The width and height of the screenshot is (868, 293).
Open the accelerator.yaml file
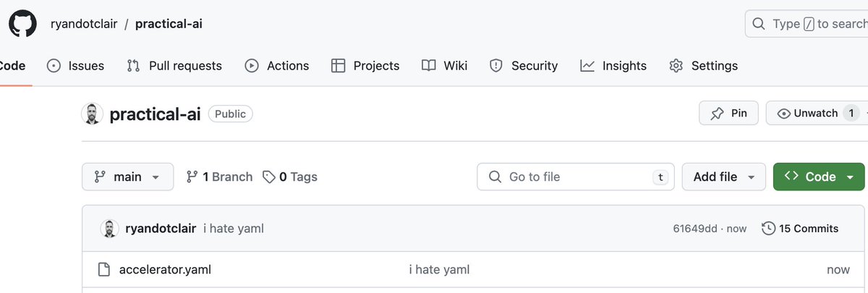[165, 270]
